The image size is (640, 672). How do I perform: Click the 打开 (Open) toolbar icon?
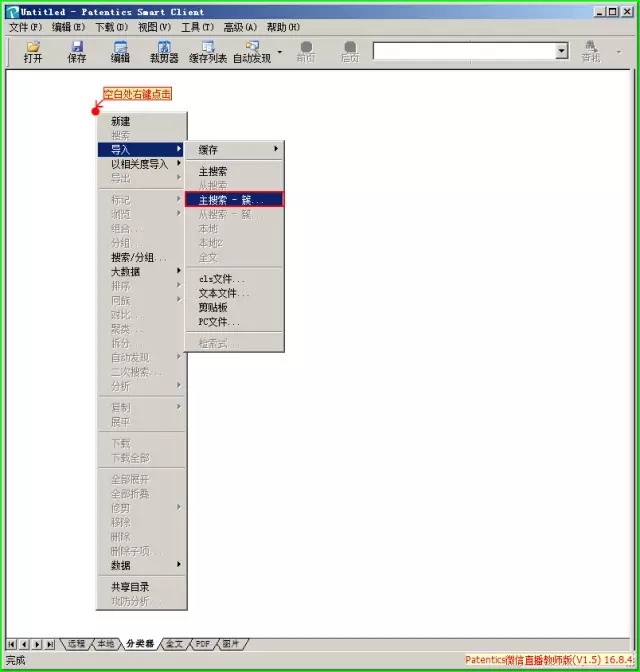33,51
